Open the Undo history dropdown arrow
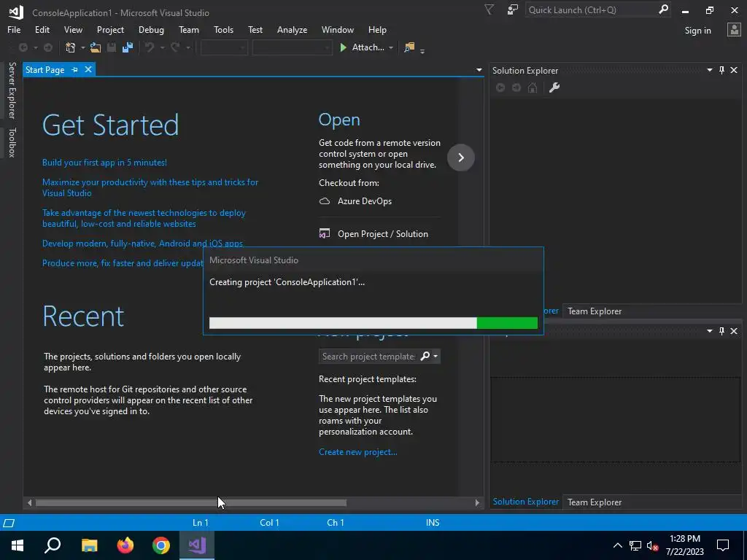The image size is (747, 560). coord(162,47)
